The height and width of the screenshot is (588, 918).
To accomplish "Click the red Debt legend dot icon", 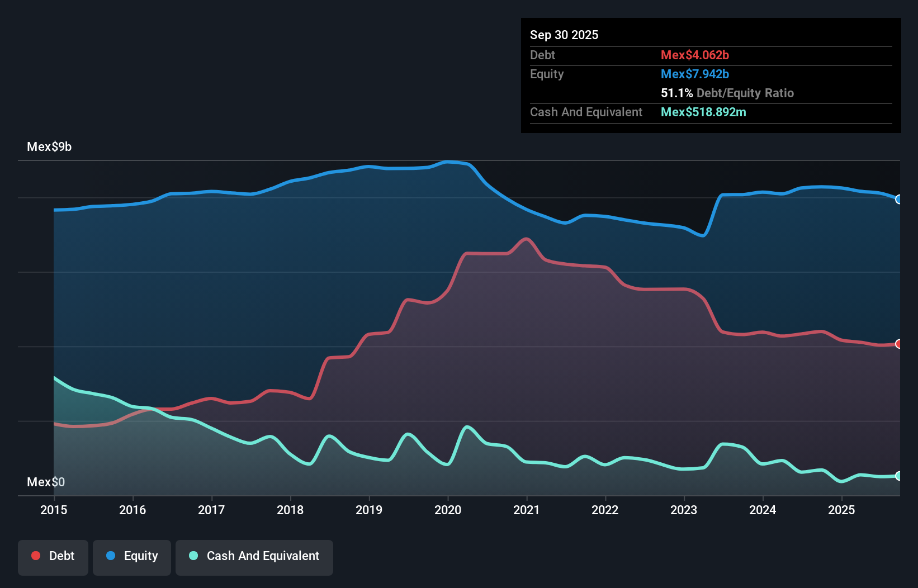I will 36,556.
